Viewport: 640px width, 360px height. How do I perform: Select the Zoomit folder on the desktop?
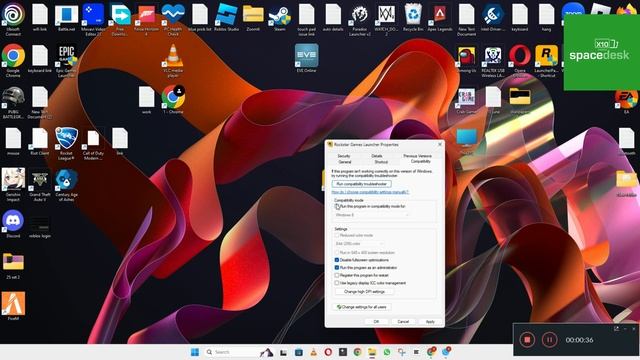pos(253,18)
